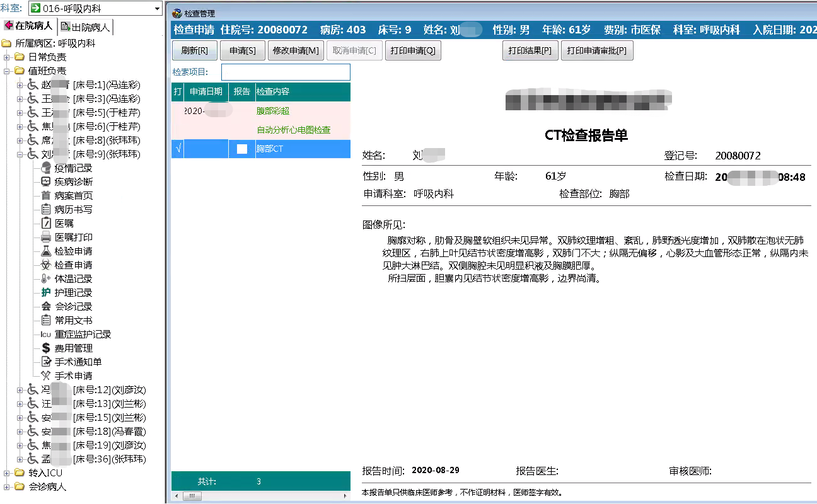Click the 体温记录 thermometer icon
Image resolution: width=817 pixels, height=504 pixels.
point(45,278)
